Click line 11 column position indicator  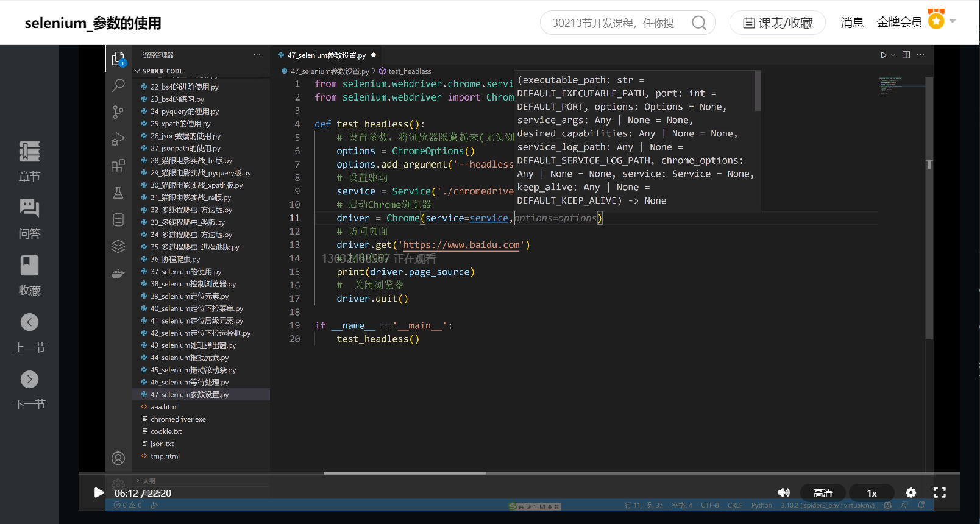click(x=643, y=505)
